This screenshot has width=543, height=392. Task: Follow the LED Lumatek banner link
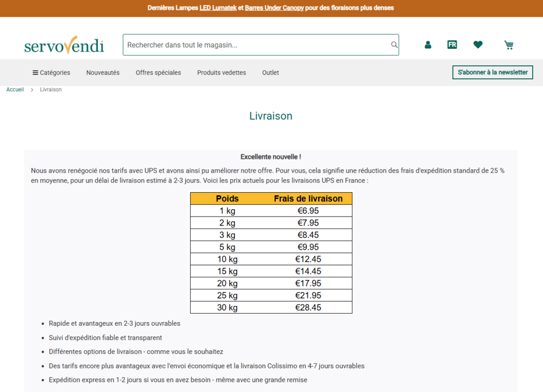[x=218, y=8]
